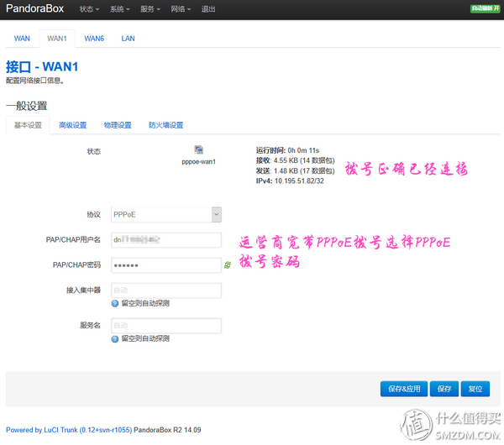Click the 复位 reset button
The width and height of the screenshot is (504, 445).
[x=475, y=389]
